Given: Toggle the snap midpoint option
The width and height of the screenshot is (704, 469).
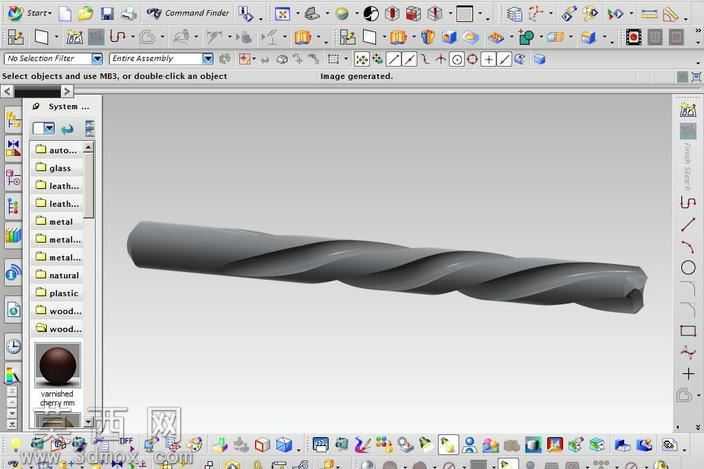Looking at the screenshot, I should tap(409, 59).
